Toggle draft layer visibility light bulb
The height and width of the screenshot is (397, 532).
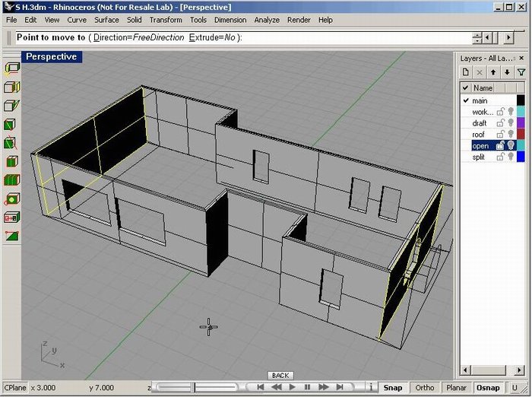511,123
